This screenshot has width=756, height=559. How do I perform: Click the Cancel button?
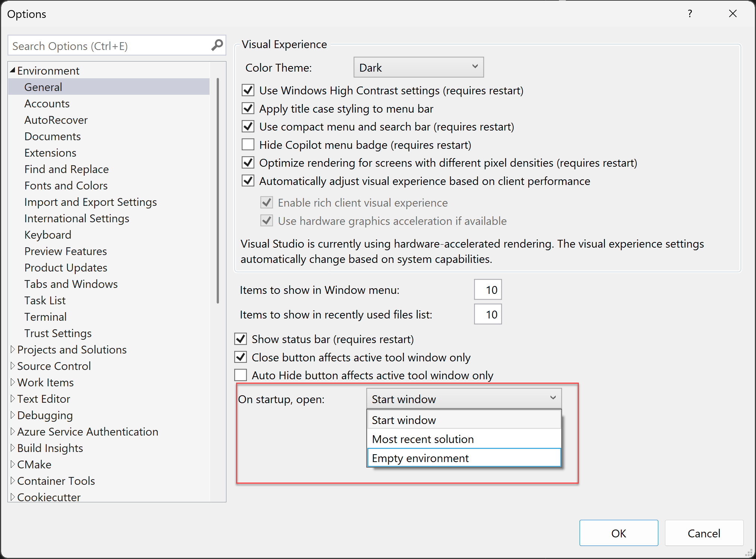704,533
